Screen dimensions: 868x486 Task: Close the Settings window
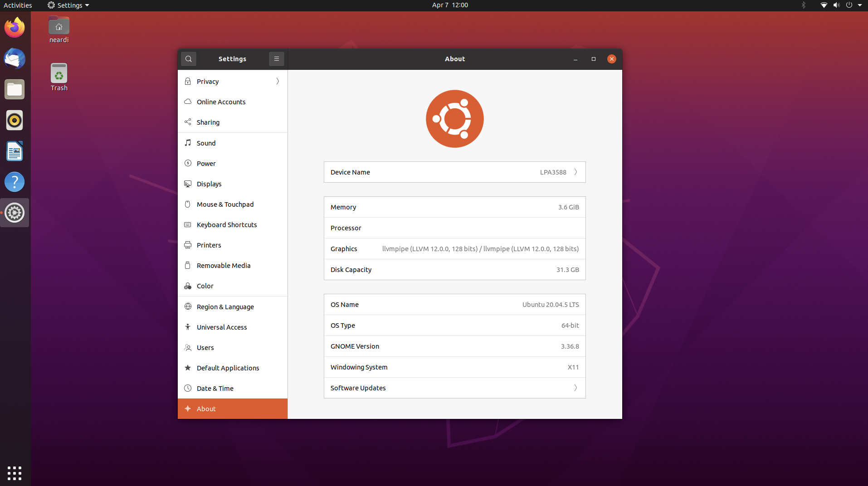point(612,59)
